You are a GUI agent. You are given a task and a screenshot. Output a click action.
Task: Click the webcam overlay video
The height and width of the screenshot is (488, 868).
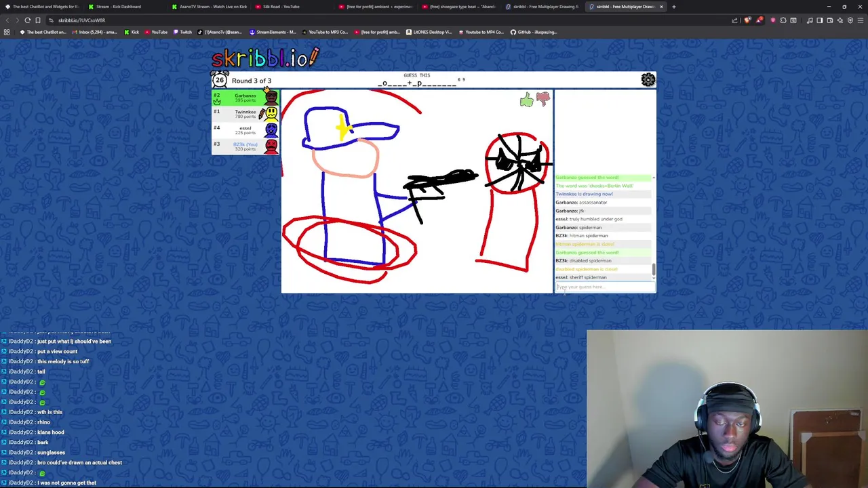(x=727, y=409)
